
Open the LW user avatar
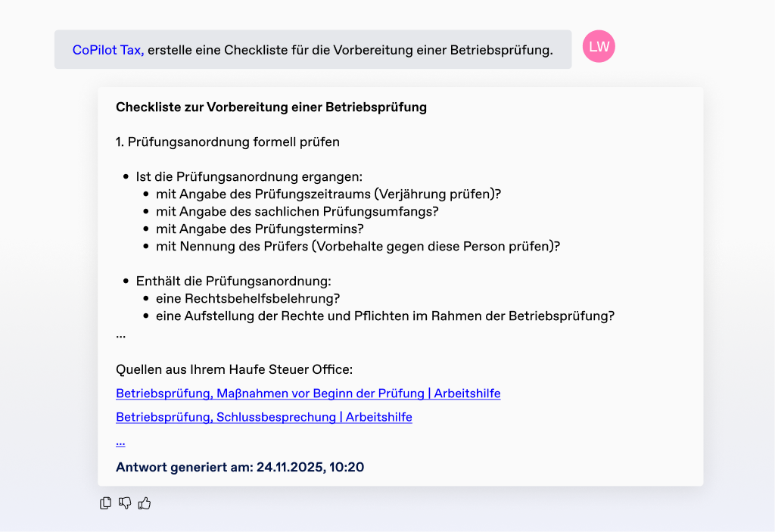pos(599,46)
